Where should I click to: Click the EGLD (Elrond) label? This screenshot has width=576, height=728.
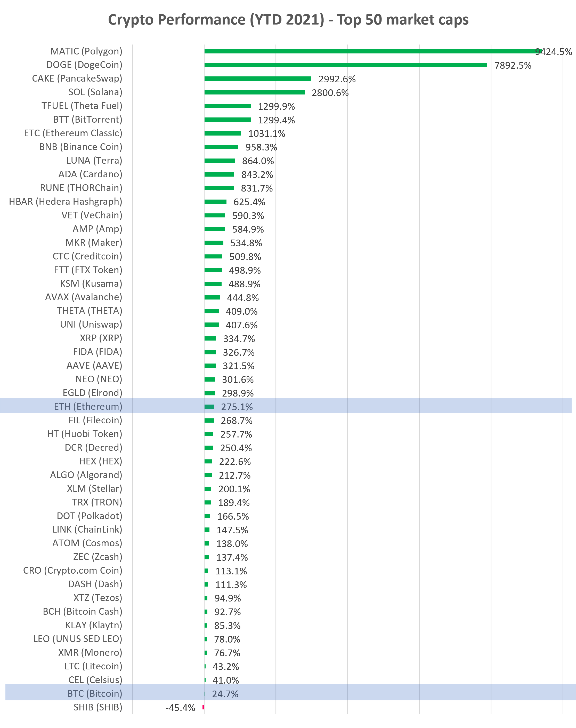pos(93,393)
